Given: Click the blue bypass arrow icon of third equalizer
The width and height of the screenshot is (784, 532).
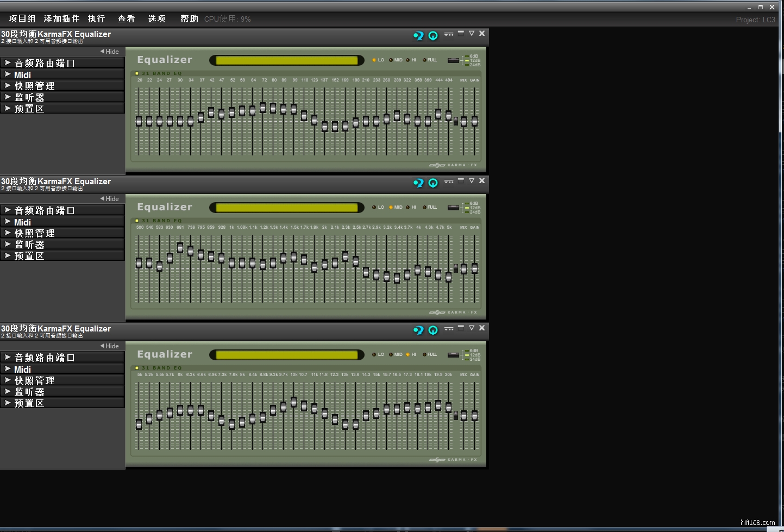Looking at the screenshot, I should point(418,330).
